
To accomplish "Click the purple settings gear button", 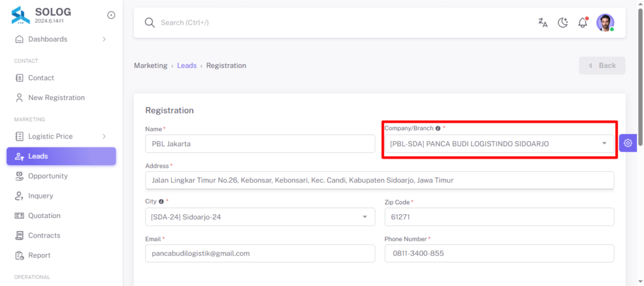I will pyautogui.click(x=628, y=143).
